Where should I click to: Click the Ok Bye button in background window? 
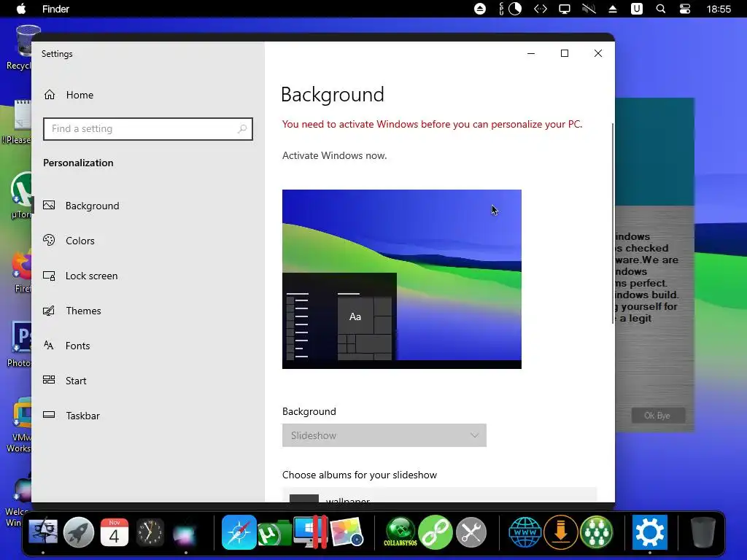point(657,415)
